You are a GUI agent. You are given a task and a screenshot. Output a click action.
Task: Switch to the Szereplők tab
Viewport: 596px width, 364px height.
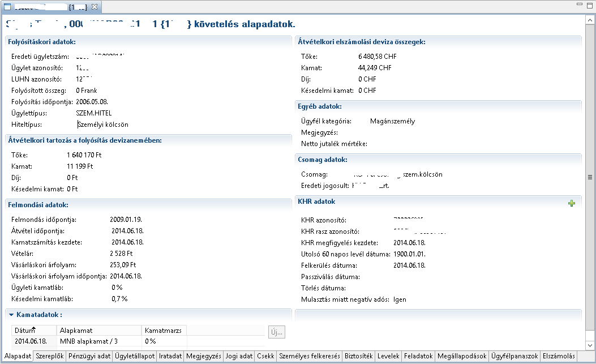click(x=49, y=356)
